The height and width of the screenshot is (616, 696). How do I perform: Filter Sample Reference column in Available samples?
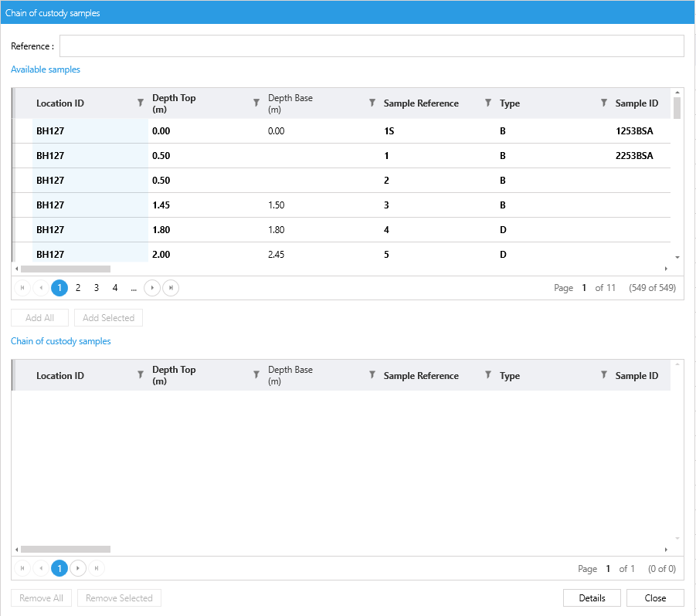pos(488,103)
